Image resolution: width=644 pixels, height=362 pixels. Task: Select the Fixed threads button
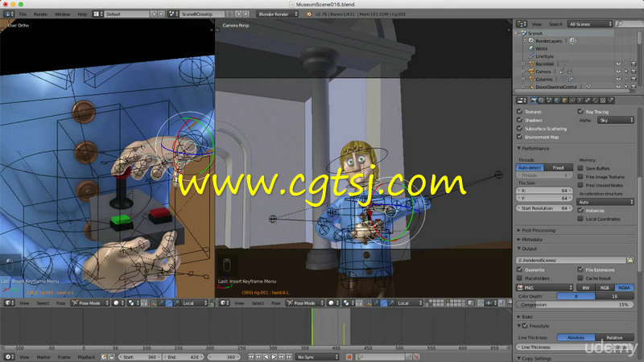(x=558, y=167)
